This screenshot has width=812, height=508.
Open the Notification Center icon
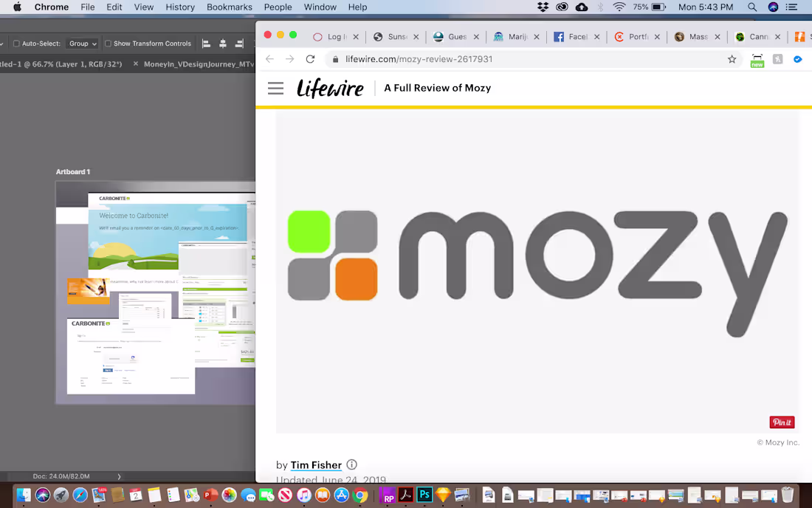791,7
